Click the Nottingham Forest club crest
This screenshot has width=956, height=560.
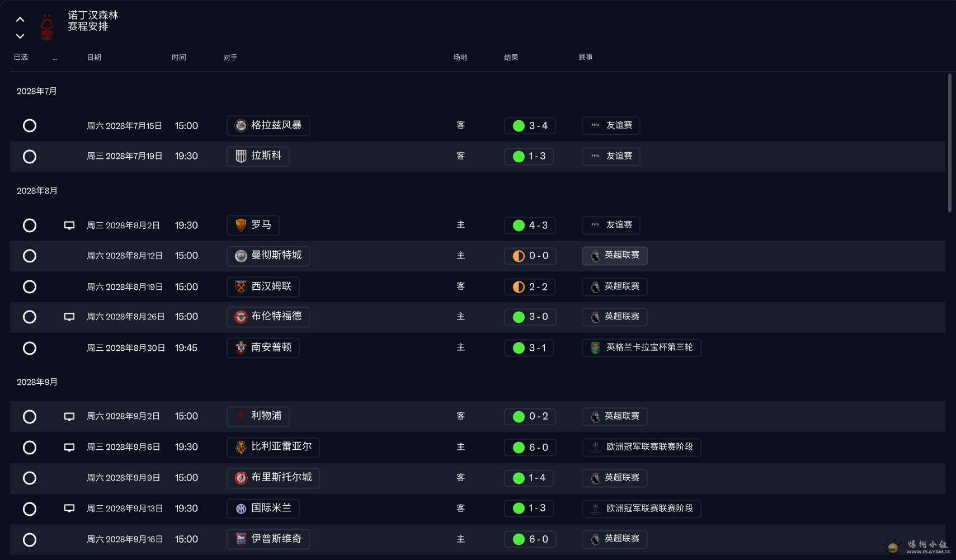point(47,27)
